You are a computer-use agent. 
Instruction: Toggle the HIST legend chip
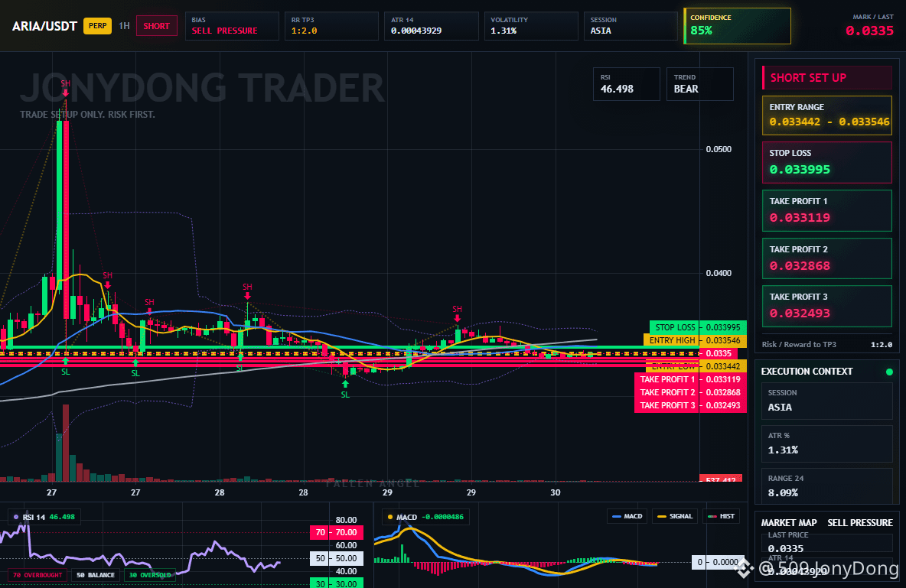click(x=721, y=516)
